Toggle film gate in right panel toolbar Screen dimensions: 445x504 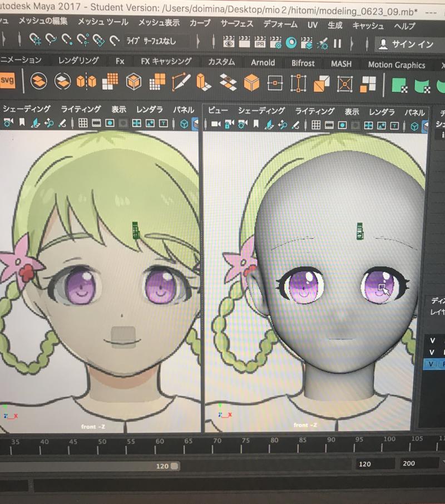point(329,125)
